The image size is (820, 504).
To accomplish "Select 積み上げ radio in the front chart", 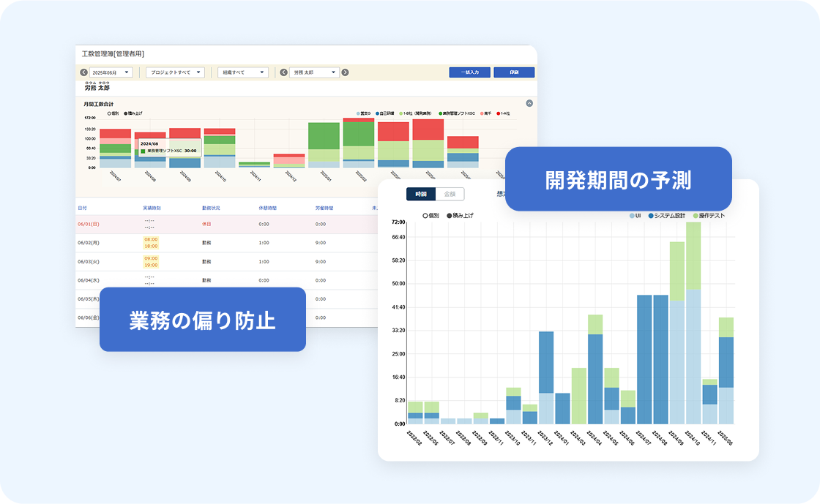I will pos(450,216).
